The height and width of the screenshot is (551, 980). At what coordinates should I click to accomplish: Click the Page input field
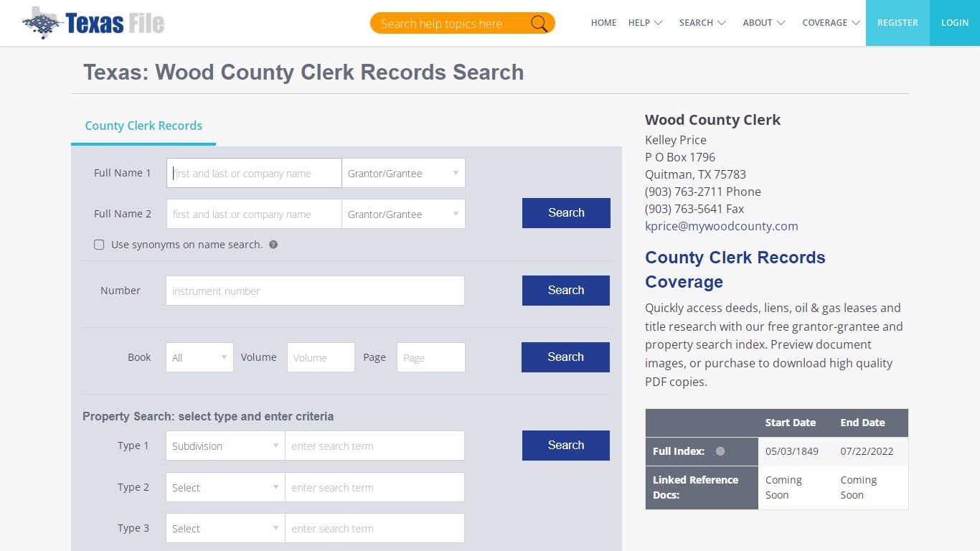pos(430,357)
